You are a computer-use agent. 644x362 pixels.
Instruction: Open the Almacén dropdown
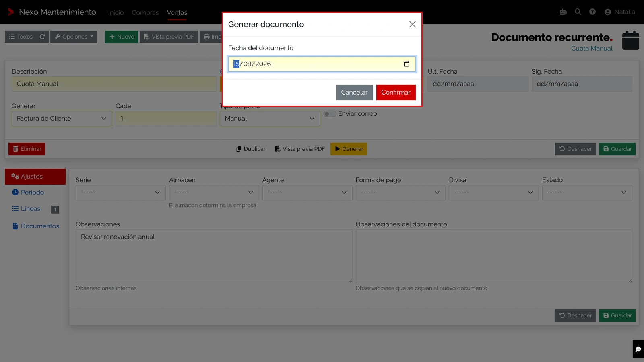214,193
